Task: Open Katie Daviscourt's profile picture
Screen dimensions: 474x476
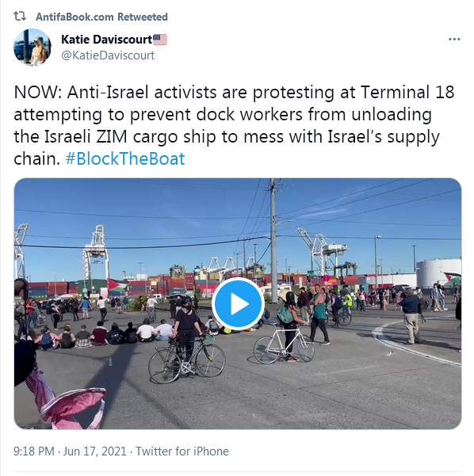Action: 32,48
